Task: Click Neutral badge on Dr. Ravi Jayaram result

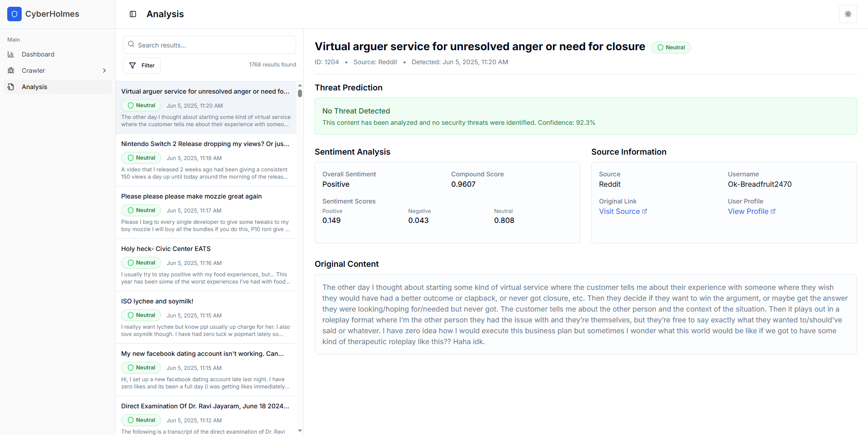Action: [141, 420]
